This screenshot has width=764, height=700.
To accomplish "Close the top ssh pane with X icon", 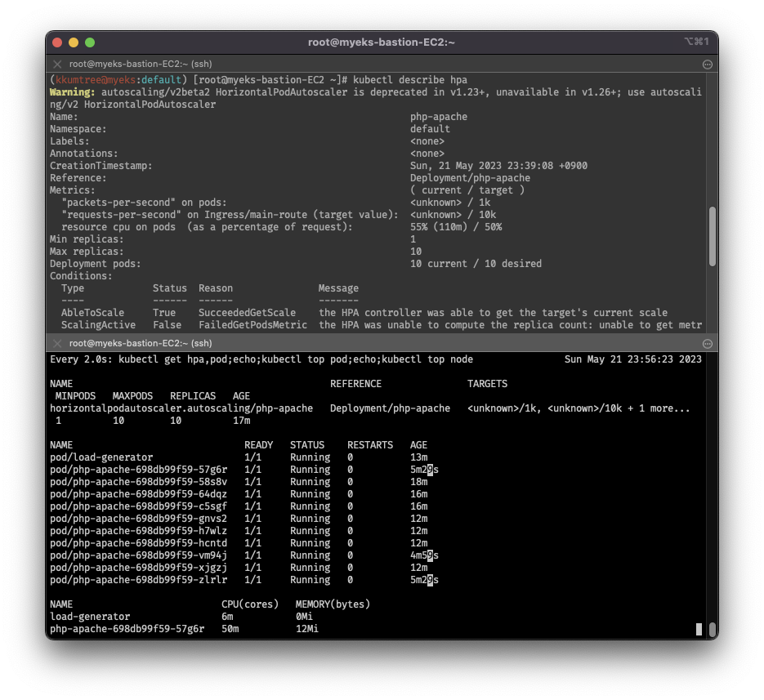I will coord(57,65).
